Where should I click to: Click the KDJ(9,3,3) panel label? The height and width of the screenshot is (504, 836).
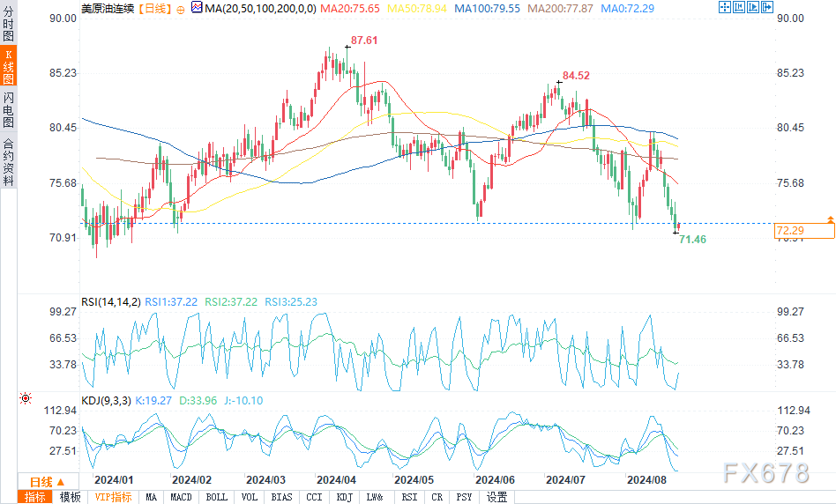(106, 401)
